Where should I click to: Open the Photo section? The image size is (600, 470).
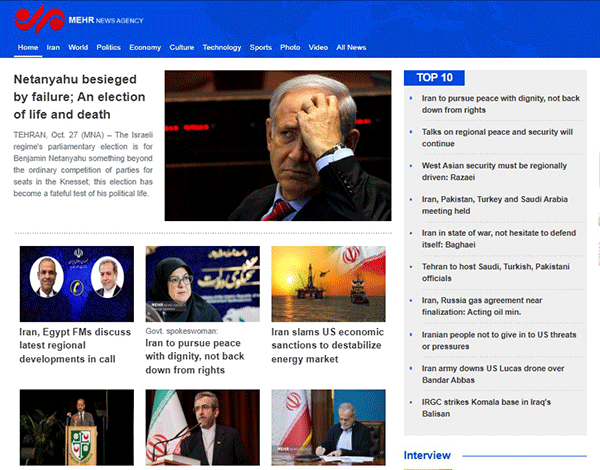pyautogui.click(x=290, y=47)
